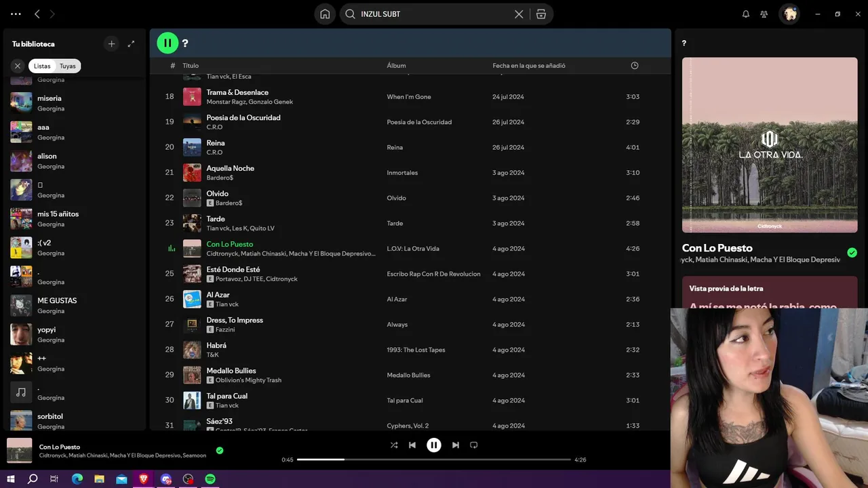Open the mis 15 añitos playlist
868x488 pixels.
75,219
